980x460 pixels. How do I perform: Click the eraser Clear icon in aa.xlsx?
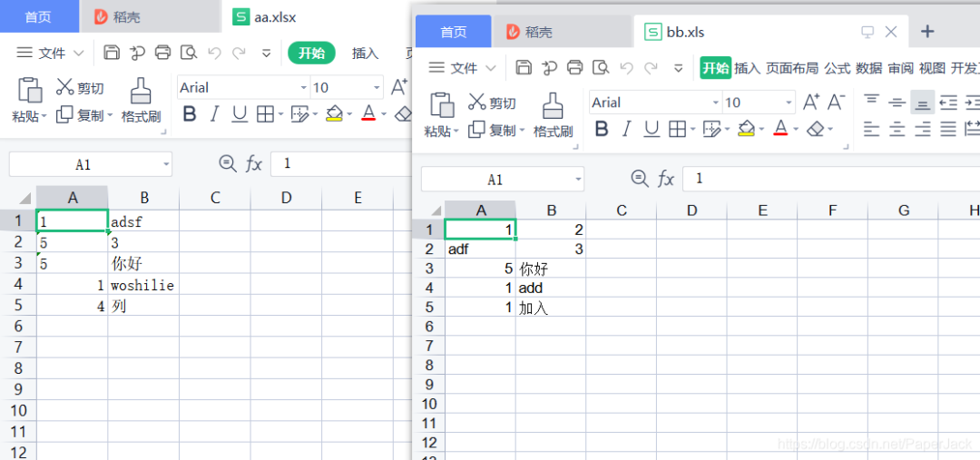(405, 114)
